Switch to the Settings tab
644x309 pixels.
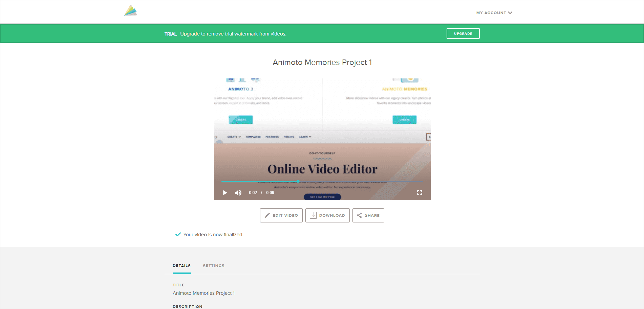tap(213, 266)
